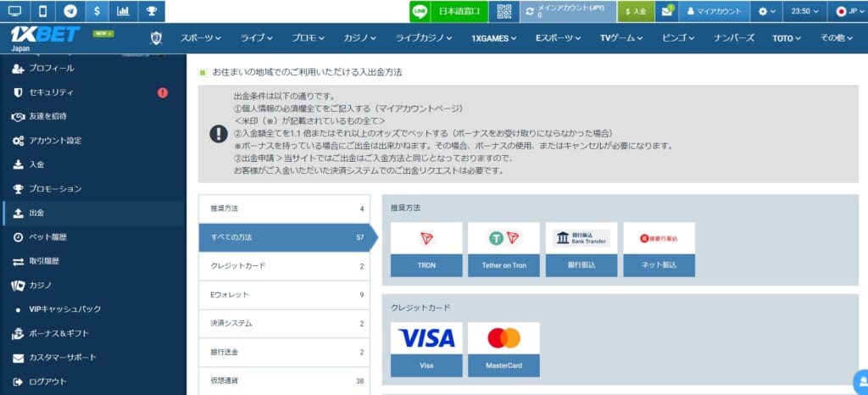Open 友達を招待 in the sidebar
Viewport: 868px width, 395px height.
point(93,116)
